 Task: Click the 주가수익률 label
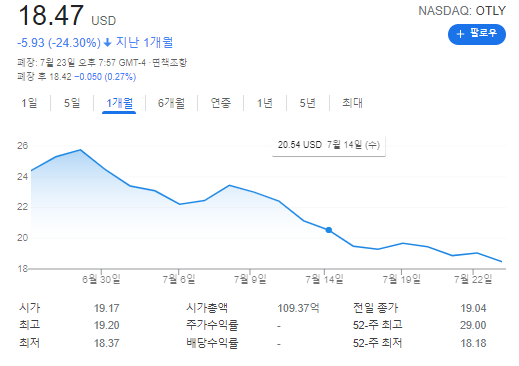pos(212,325)
